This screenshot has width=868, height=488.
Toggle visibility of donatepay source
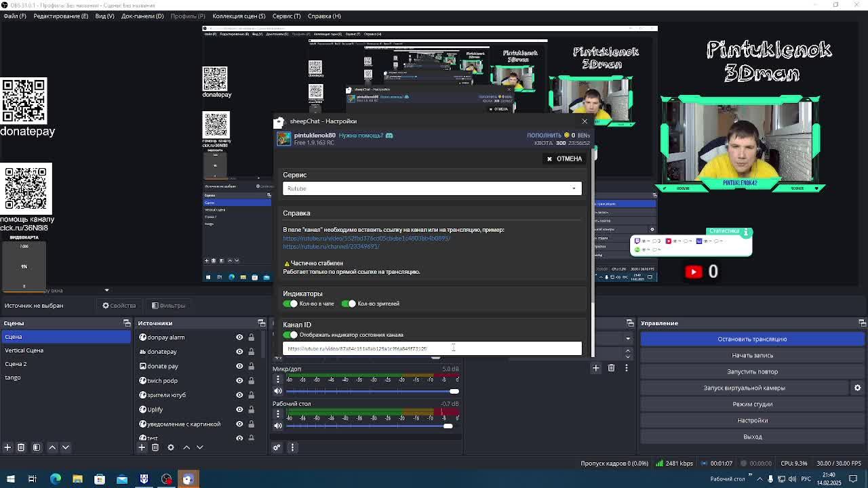(x=239, y=352)
